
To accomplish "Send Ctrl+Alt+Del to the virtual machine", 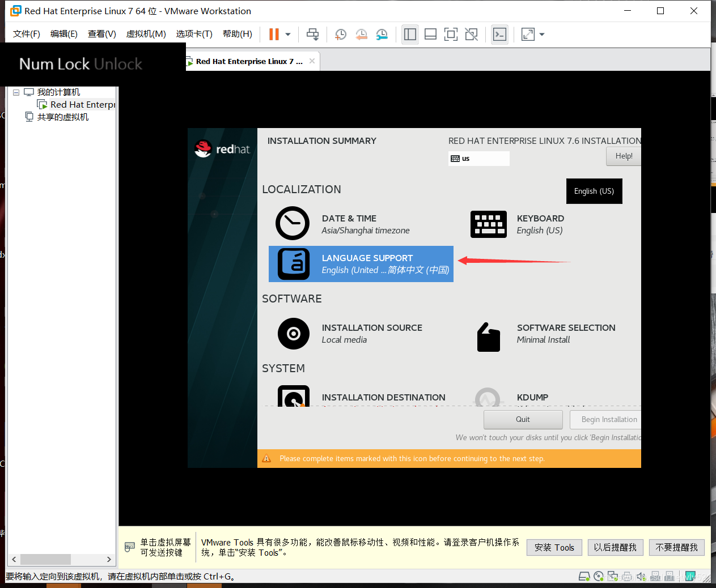I will point(312,35).
